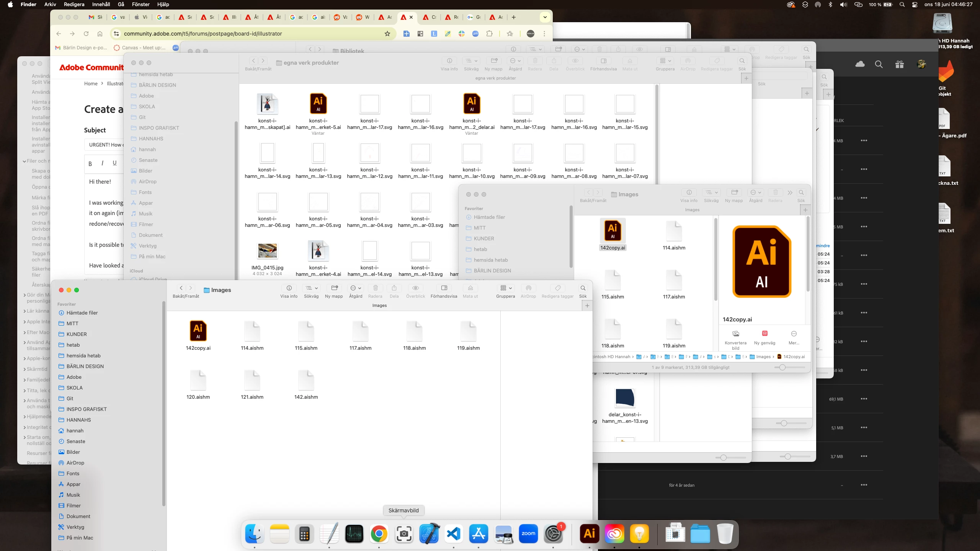Click the Visa info toolbar icon
Screen dimensions: 980x551
coord(289,288)
